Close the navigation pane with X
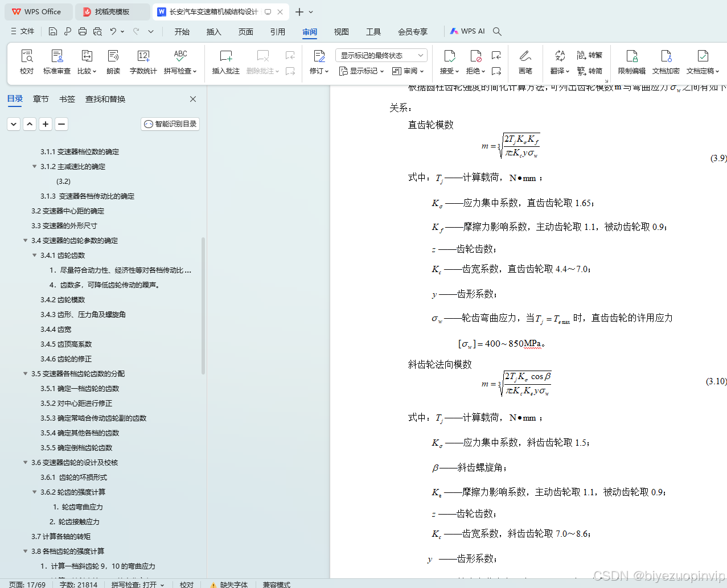727x588 pixels. (193, 99)
